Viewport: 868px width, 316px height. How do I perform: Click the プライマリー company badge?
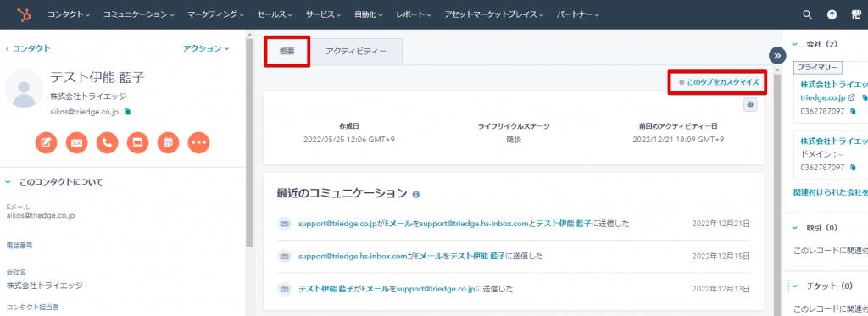tap(817, 68)
